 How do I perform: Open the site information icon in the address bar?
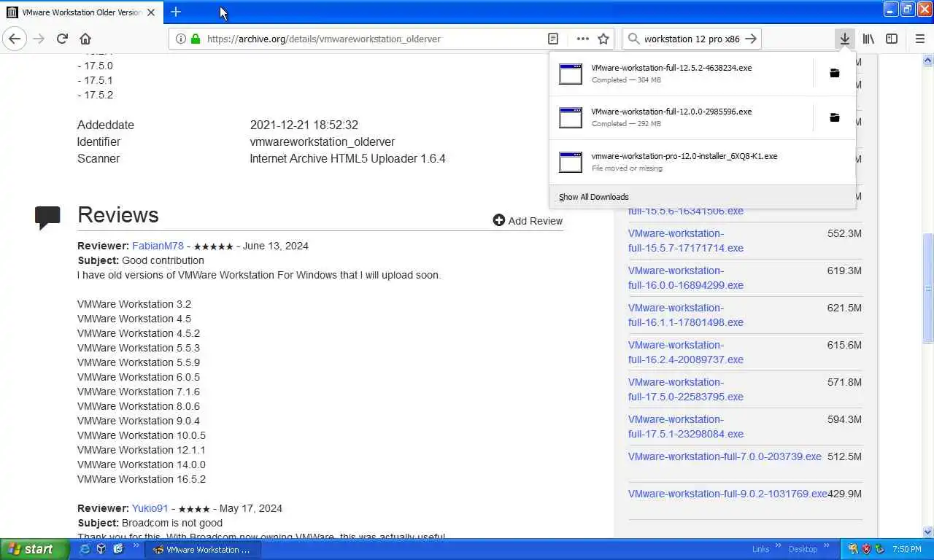181,39
